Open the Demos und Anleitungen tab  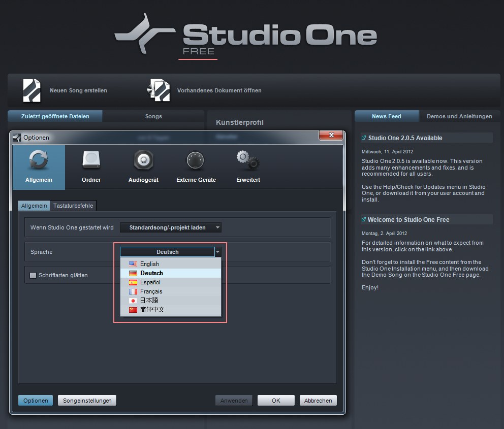coord(459,116)
